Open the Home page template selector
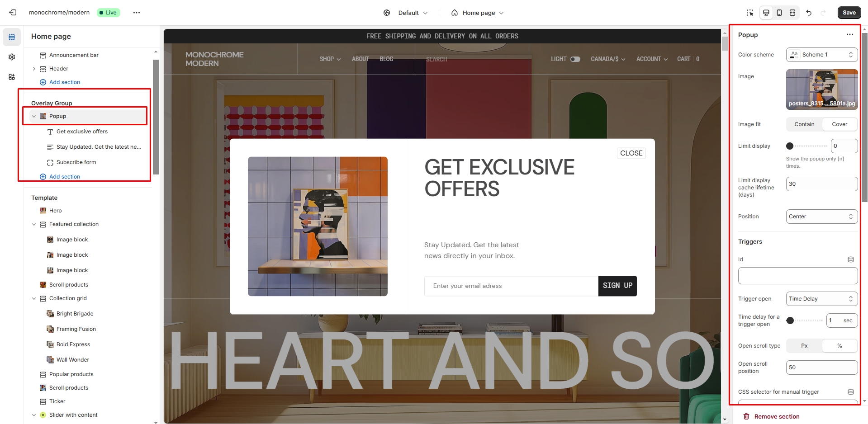The image size is (868, 424). [478, 13]
